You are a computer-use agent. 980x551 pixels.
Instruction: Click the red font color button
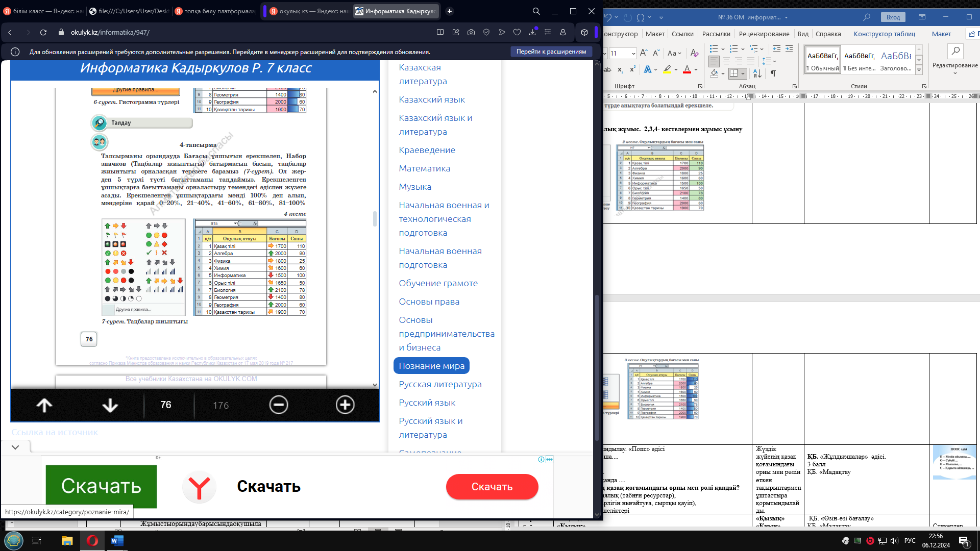click(687, 69)
